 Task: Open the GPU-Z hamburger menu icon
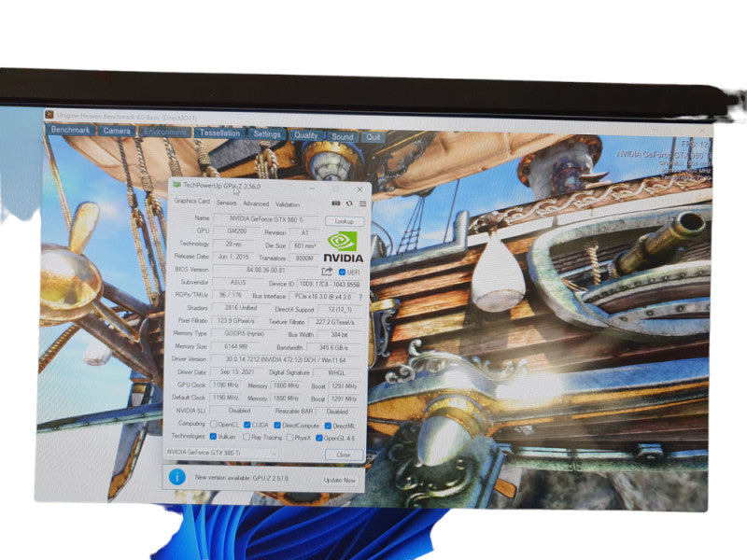tap(362, 203)
